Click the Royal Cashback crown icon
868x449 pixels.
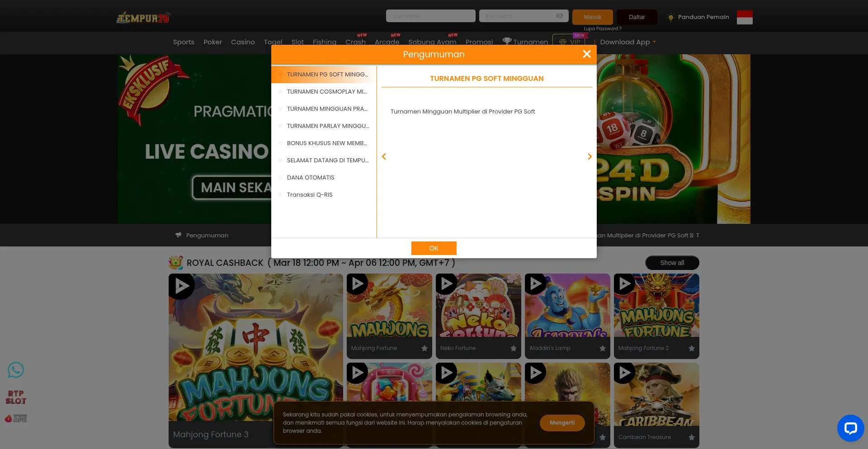pos(176,262)
